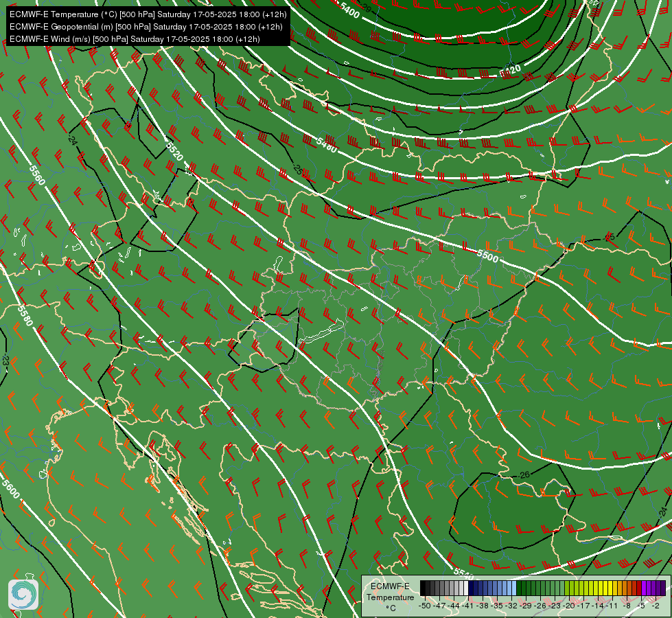672x618 pixels.
Task: Click the -17 value in the legend
Action: pyautogui.click(x=583, y=606)
